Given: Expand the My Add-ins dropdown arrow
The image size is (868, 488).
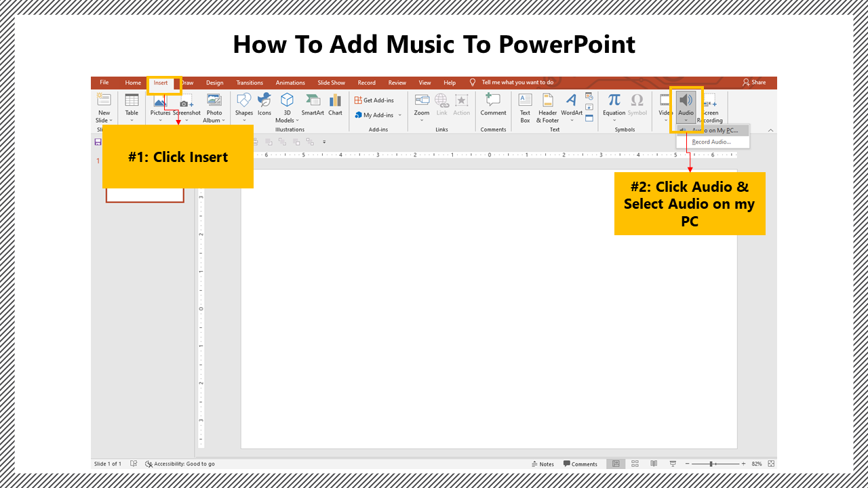Looking at the screenshot, I should 400,115.
